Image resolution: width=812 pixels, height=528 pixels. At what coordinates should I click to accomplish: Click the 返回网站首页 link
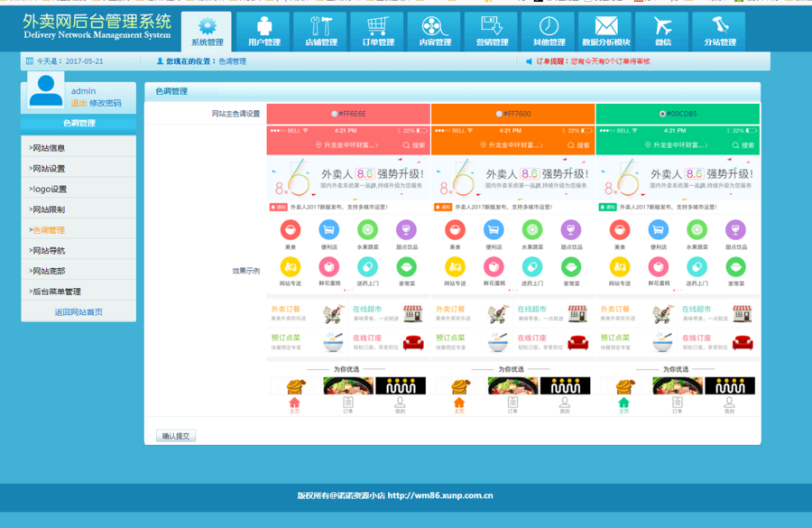pos(78,312)
